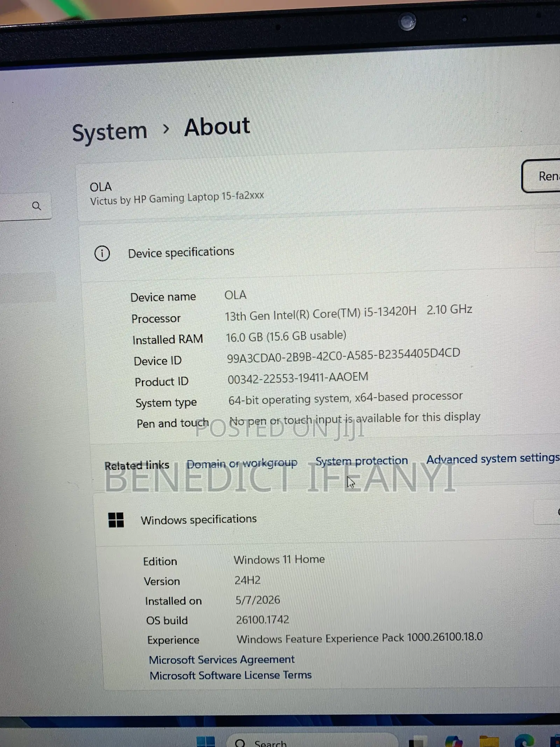Open File Explorer from the taskbar
The height and width of the screenshot is (747, 560).
click(489, 742)
